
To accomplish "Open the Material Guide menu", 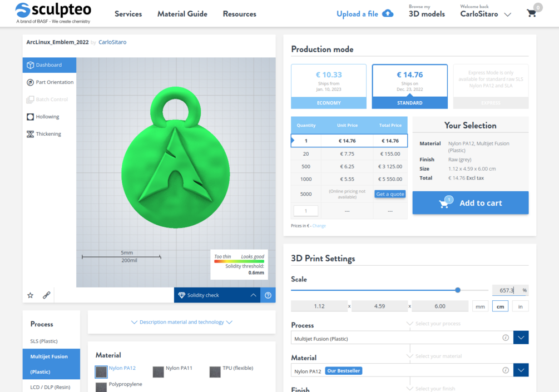I will (182, 14).
